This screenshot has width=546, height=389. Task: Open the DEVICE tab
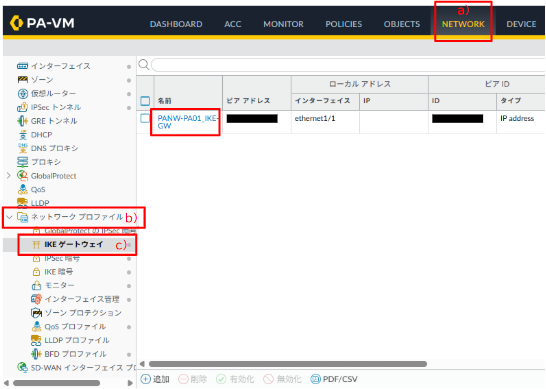pos(521,24)
